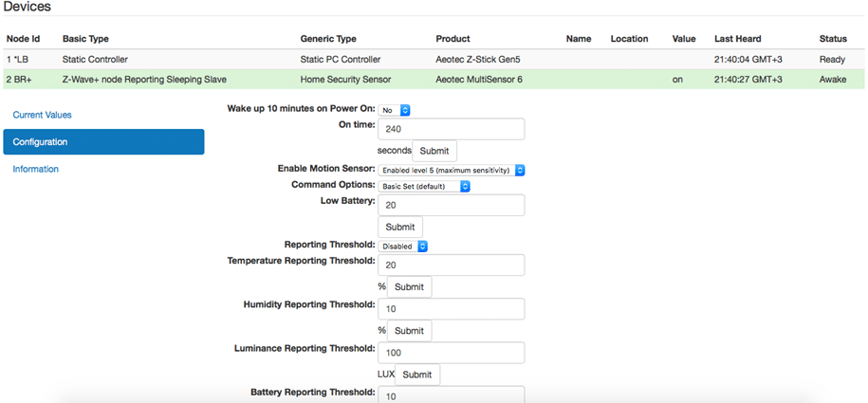Submit Luminance Reporting Threshold in LUX

click(417, 375)
